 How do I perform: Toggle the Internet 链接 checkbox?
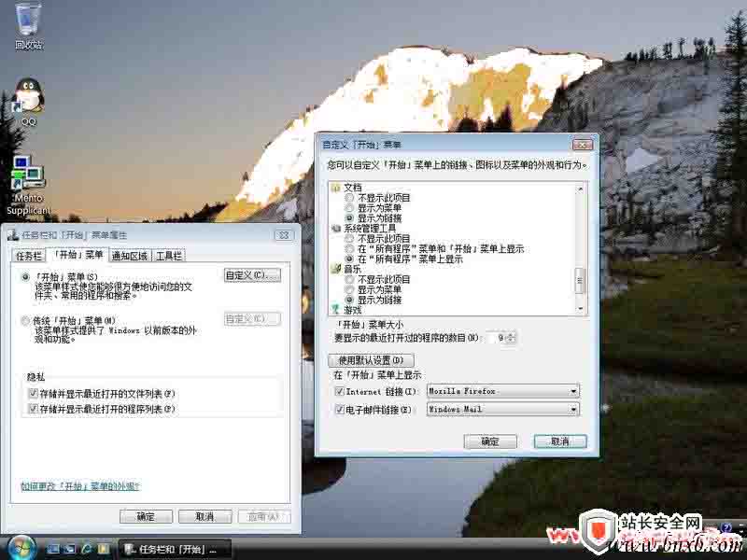point(340,391)
